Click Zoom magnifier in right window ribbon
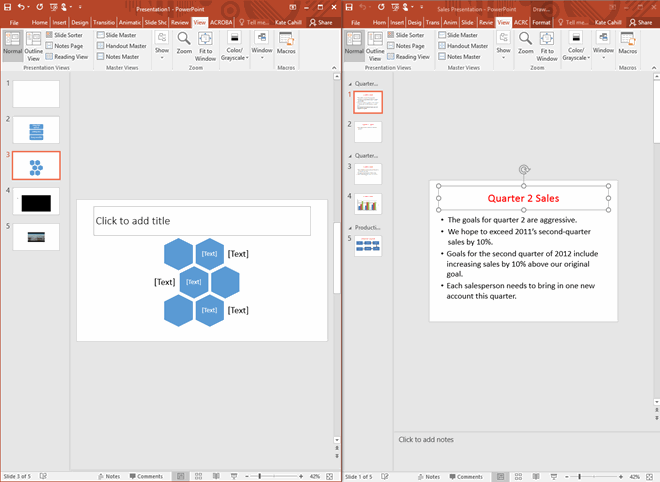This screenshot has height=482, width=660. (x=525, y=43)
